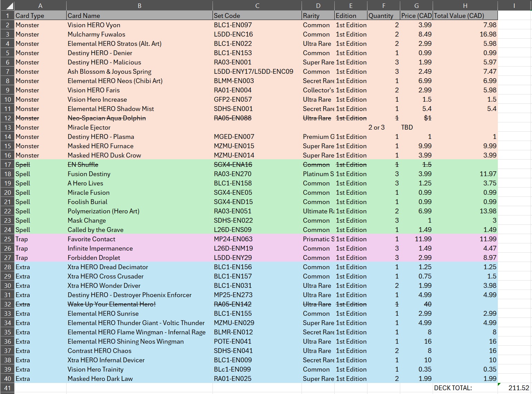Image resolution: width=532 pixels, height=394 pixels.
Task: Select "Elemental HERO Shining Neos Wingman" cell
Action: pos(139,341)
